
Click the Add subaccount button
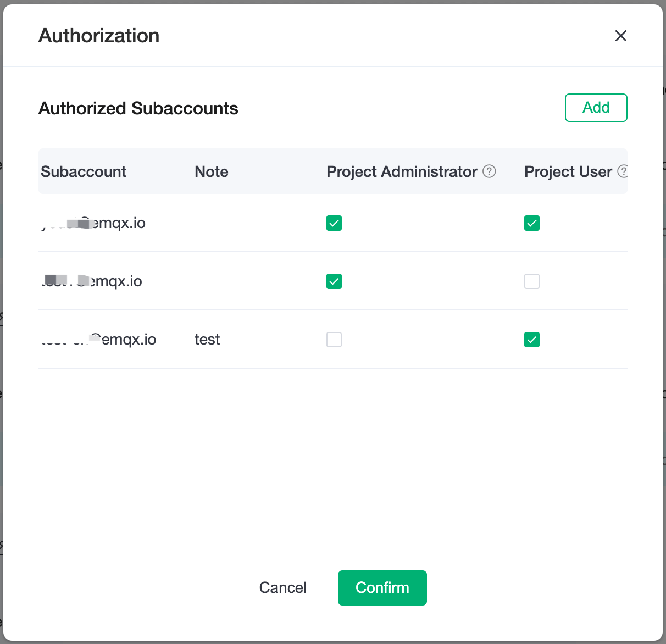pyautogui.click(x=596, y=108)
